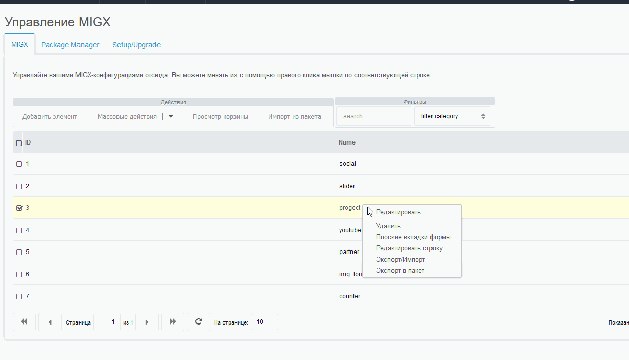Select the 'counter' name cell

pos(349,296)
